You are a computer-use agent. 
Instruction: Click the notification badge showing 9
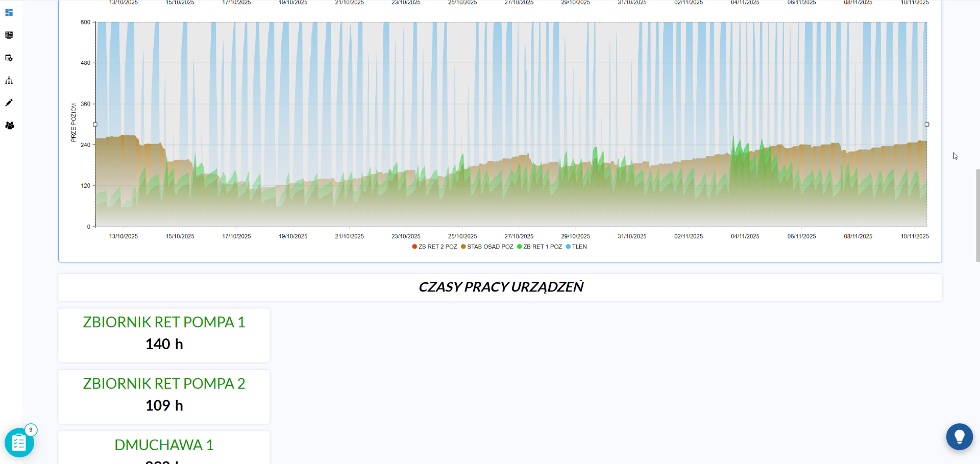(31, 430)
